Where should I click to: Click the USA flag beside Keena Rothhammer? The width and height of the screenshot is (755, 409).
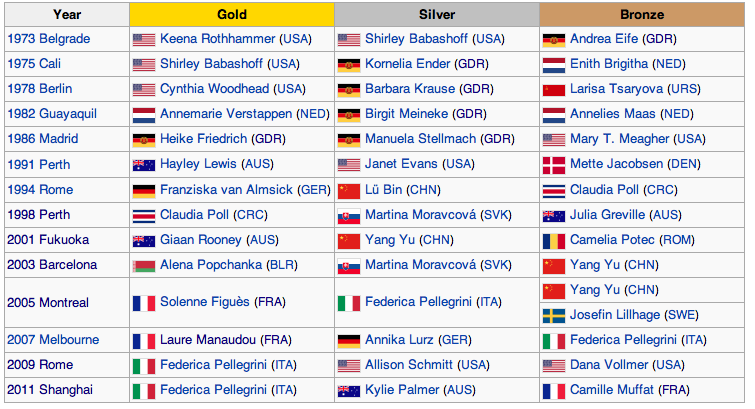pos(144,40)
